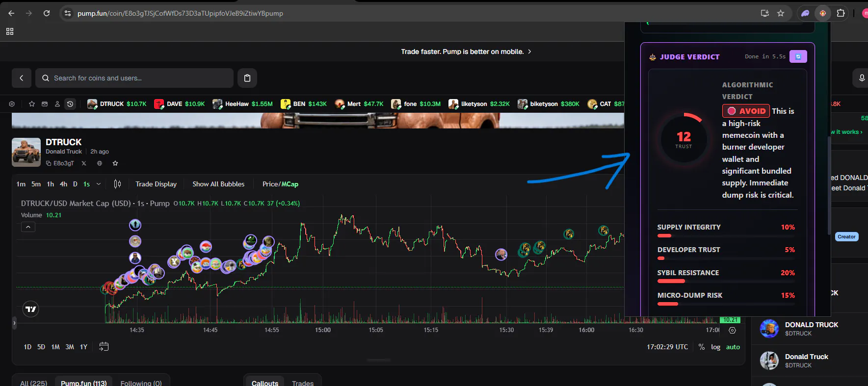Open the Mert $47.7K ticker coin
This screenshot has height=386, width=868.
(x=359, y=104)
